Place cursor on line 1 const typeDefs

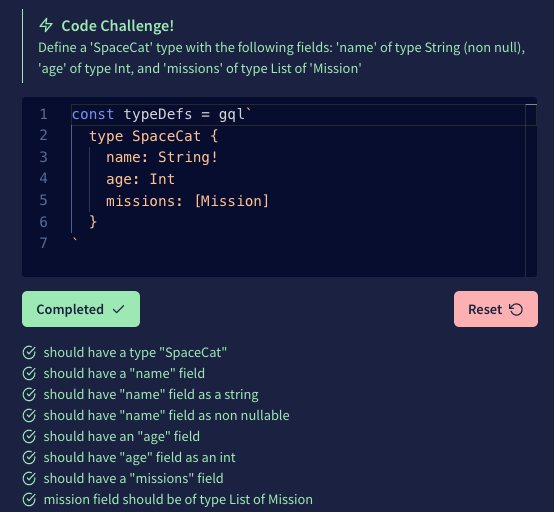point(161,114)
